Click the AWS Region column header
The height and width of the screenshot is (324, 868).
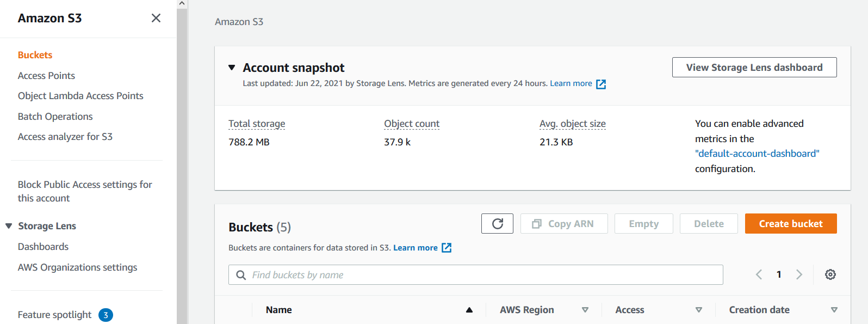527,310
